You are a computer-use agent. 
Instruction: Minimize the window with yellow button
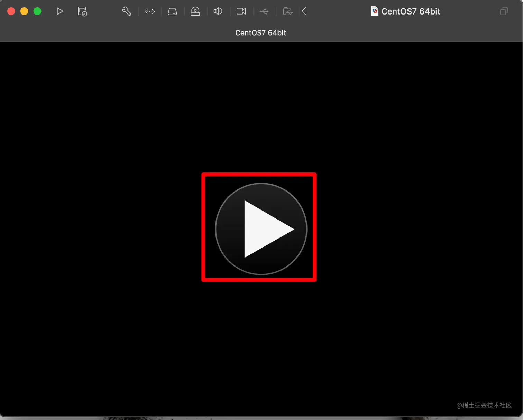24,11
